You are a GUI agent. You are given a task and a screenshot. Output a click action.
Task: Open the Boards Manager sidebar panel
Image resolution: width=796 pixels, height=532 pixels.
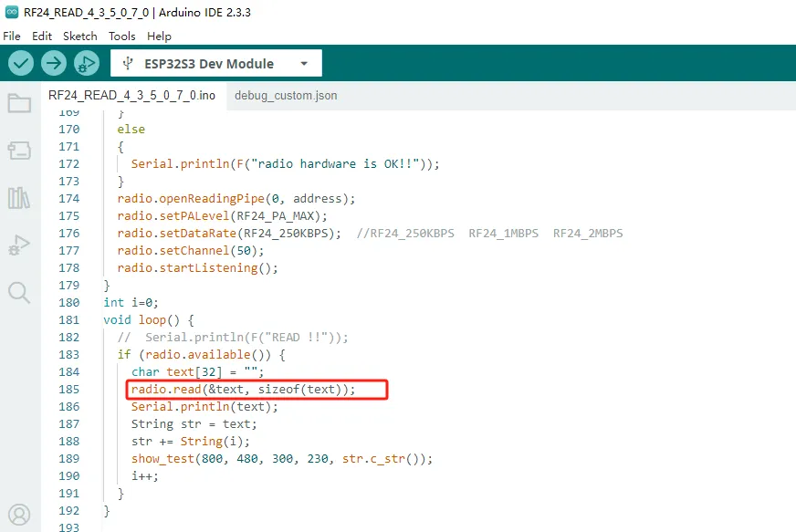tap(19, 151)
